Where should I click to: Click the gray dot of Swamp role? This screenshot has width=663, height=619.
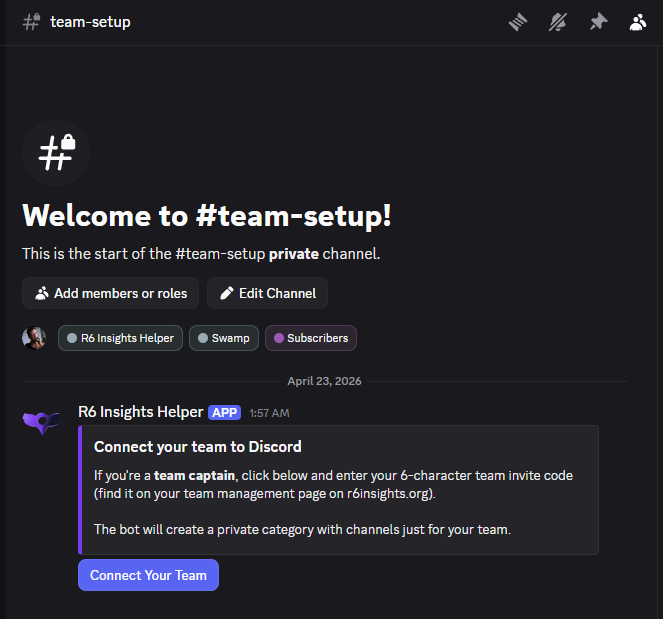pos(203,338)
